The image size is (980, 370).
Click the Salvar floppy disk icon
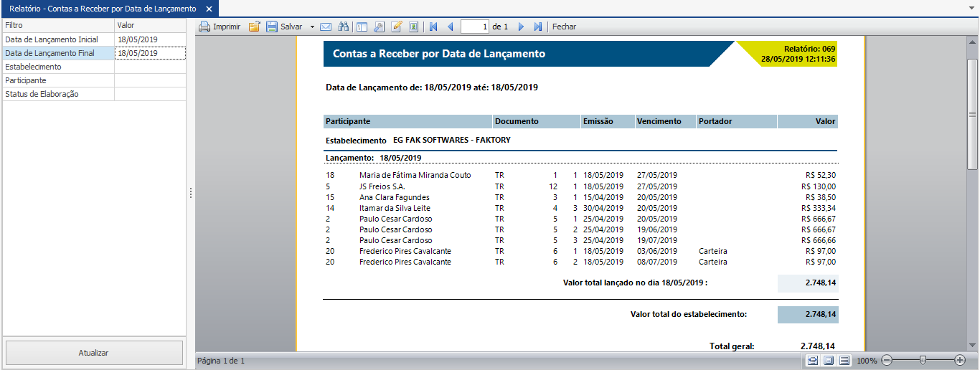coord(272,27)
